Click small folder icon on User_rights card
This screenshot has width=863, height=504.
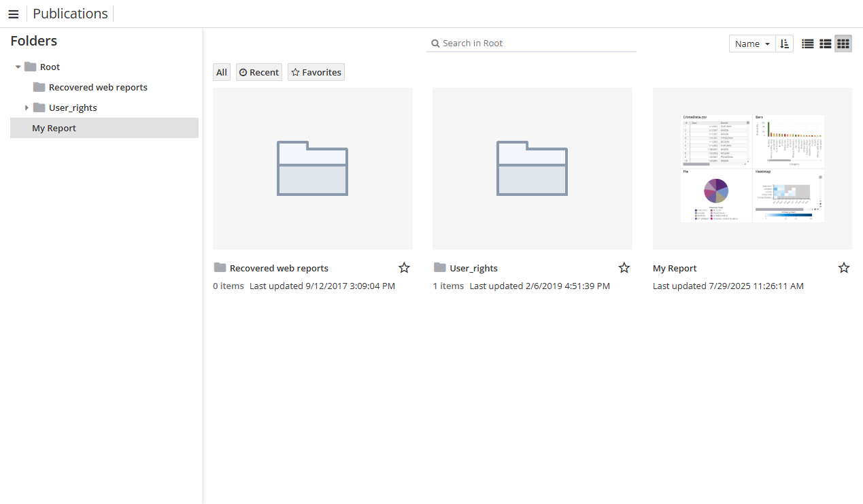440,267
